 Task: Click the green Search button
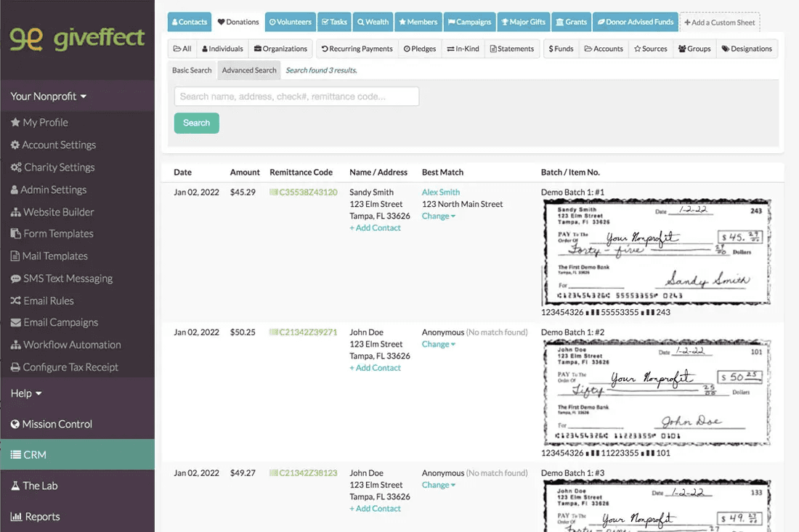(196, 123)
